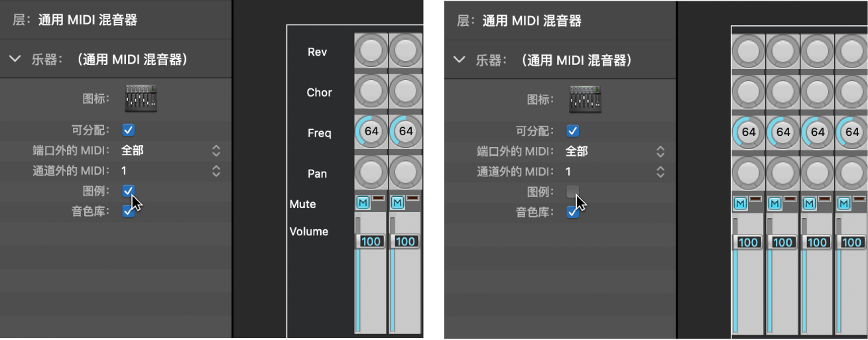Click first channel's second-row knob in unlabeled mixer
This screenshot has width=868, height=340.
pos(749,91)
